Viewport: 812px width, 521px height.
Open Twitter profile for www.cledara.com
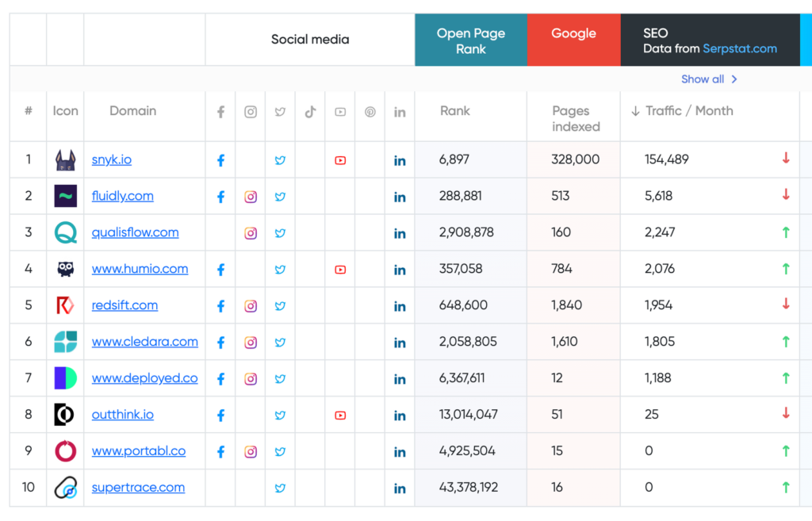(280, 343)
